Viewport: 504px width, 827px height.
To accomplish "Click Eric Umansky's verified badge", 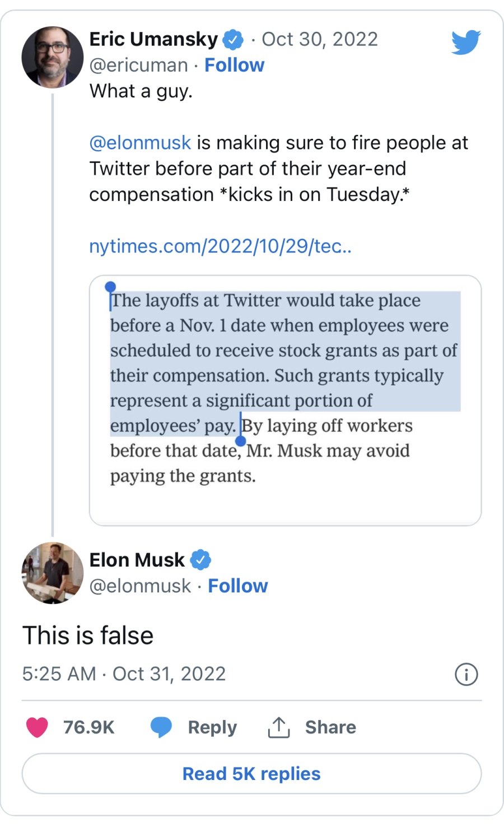I will [x=233, y=40].
